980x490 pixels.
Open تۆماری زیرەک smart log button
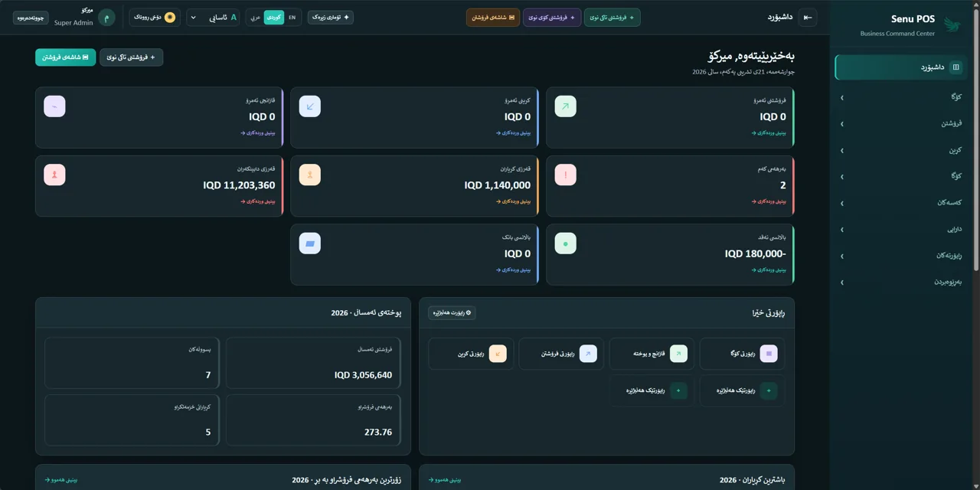pyautogui.click(x=331, y=17)
